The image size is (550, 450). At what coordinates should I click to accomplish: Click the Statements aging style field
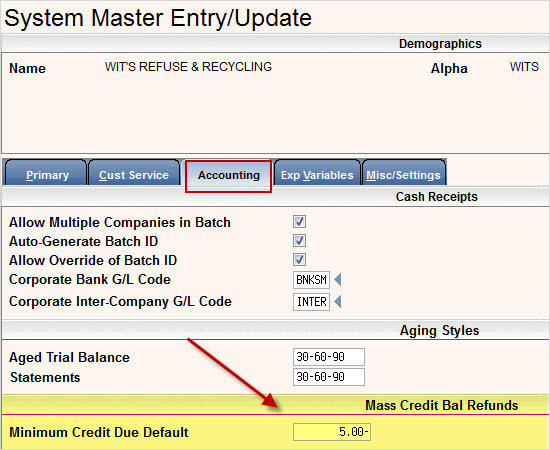click(x=329, y=377)
